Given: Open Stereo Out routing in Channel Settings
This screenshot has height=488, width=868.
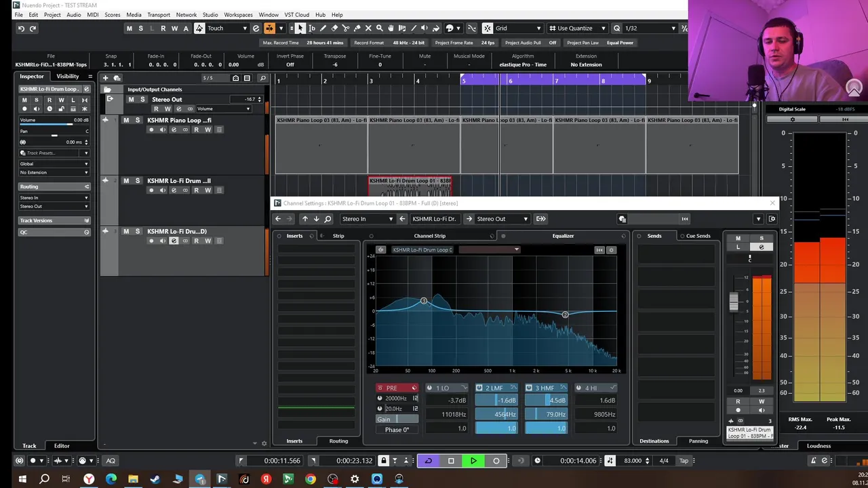Looking at the screenshot, I should [502, 219].
